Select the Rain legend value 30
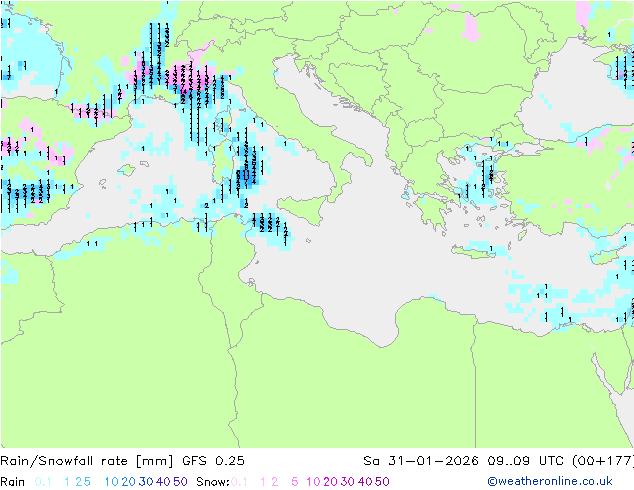 (x=146, y=482)
